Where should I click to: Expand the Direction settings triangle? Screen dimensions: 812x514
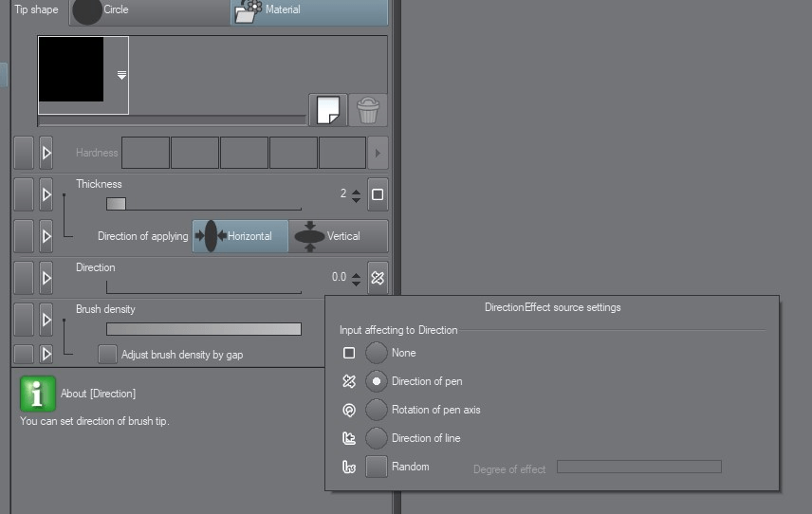click(x=46, y=278)
